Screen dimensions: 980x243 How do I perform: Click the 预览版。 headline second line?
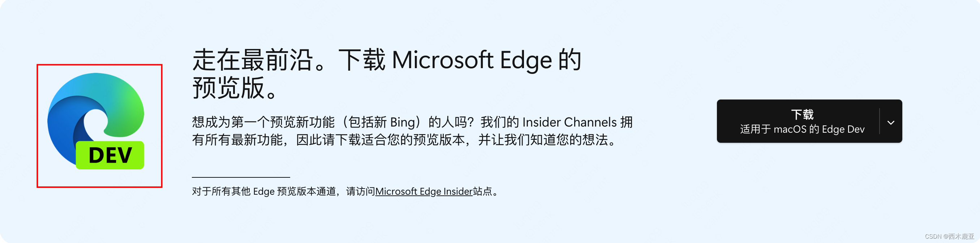pos(235,88)
